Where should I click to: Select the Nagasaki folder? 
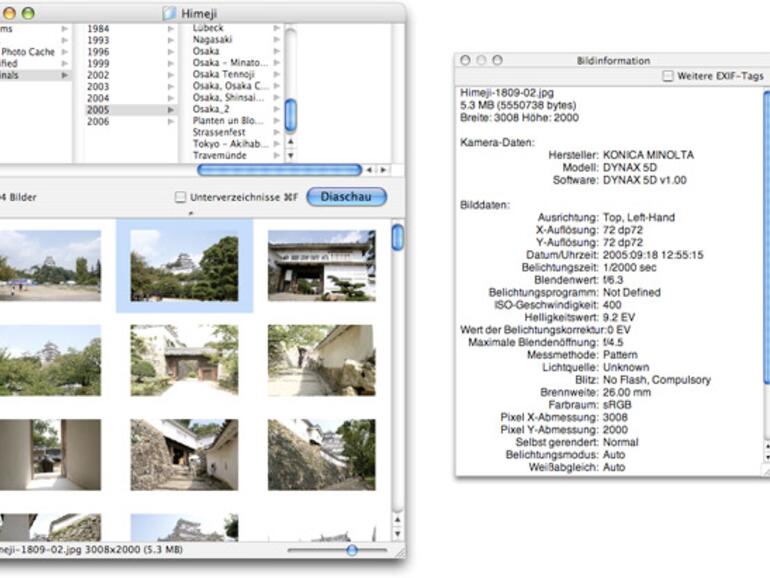(x=213, y=40)
